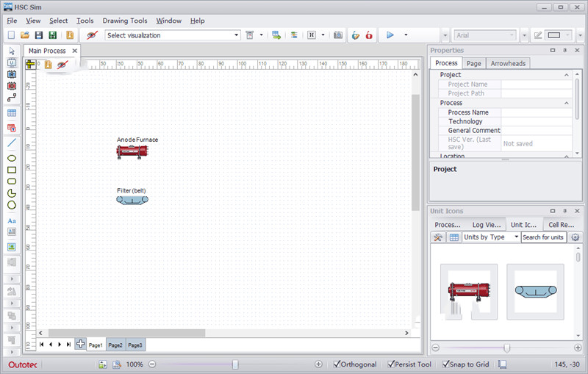The height and width of the screenshot is (374, 588).
Task: Go to the last page with navigation arrow
Action: pyautogui.click(x=68, y=345)
